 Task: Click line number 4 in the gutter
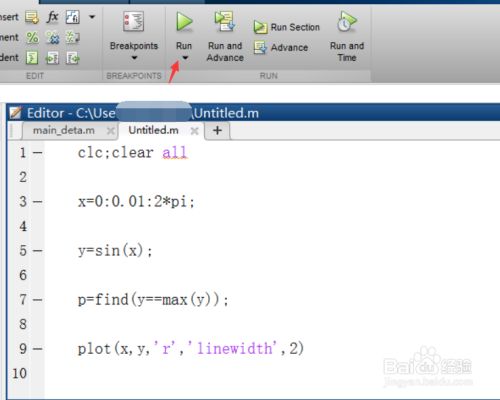(23, 226)
